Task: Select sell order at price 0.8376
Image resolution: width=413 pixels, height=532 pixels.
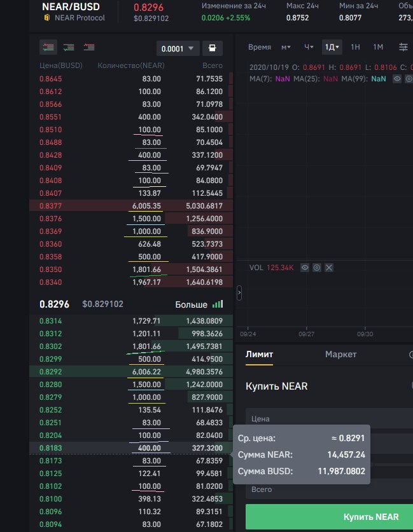Action: 131,219
